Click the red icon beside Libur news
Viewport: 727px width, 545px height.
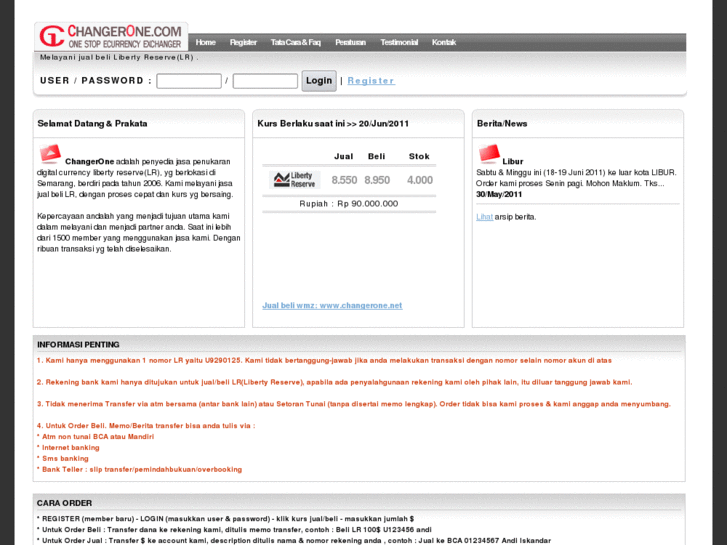coord(489,154)
